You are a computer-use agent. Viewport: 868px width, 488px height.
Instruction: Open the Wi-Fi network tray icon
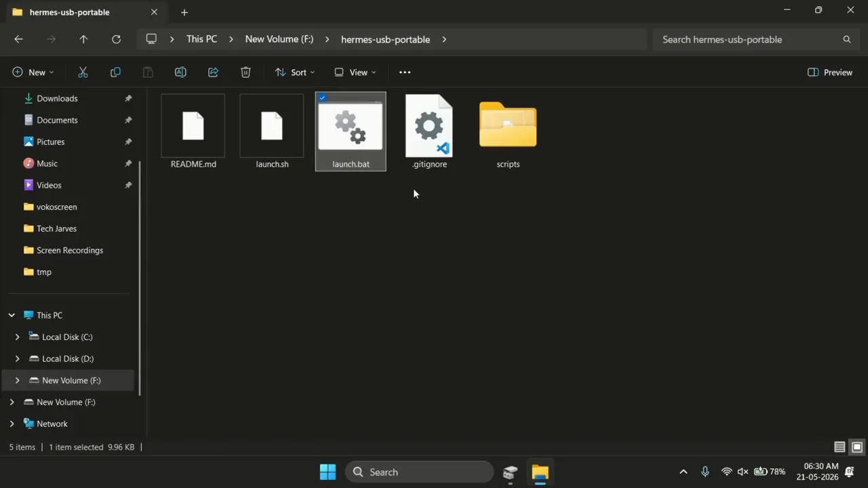click(x=726, y=472)
